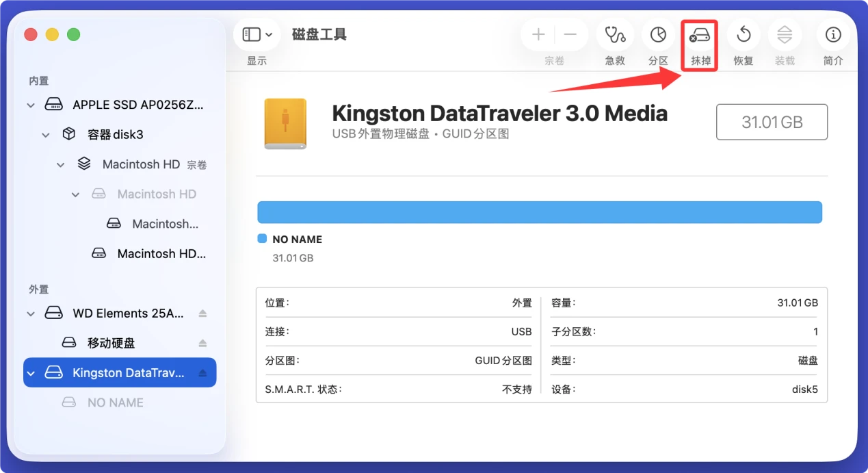The image size is (868, 473).
Task: Select the truncated Macintosh… snapshot row
Action: pos(120,224)
